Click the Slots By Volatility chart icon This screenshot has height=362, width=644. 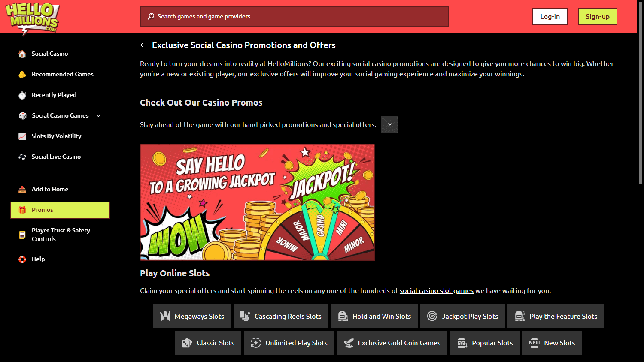pos(22,136)
